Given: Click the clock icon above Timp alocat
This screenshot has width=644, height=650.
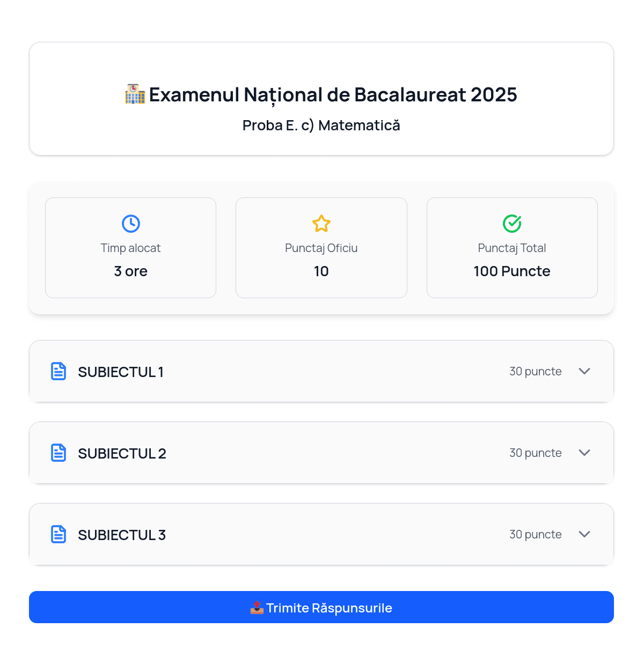Looking at the screenshot, I should [x=131, y=224].
